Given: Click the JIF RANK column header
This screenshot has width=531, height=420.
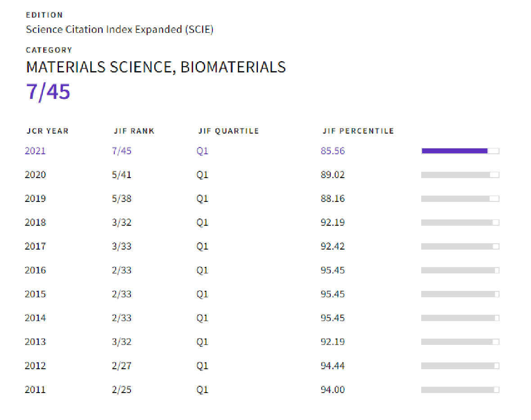Looking at the screenshot, I should point(134,131).
